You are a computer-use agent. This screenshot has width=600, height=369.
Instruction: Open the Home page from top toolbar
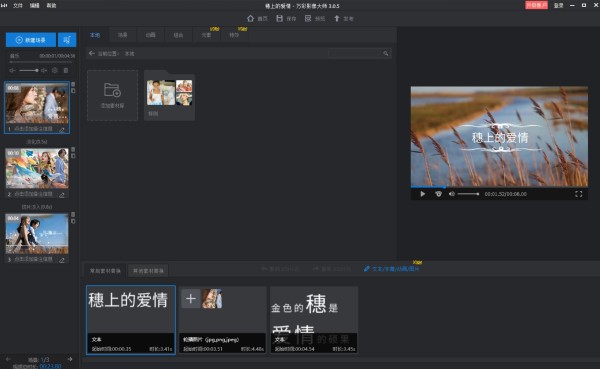click(257, 18)
